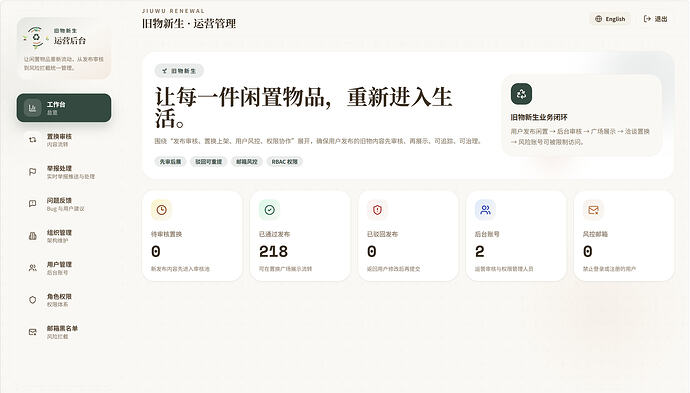Open 组织管理 from the sidebar
Viewport: 690px width, 393px height.
tap(64, 236)
